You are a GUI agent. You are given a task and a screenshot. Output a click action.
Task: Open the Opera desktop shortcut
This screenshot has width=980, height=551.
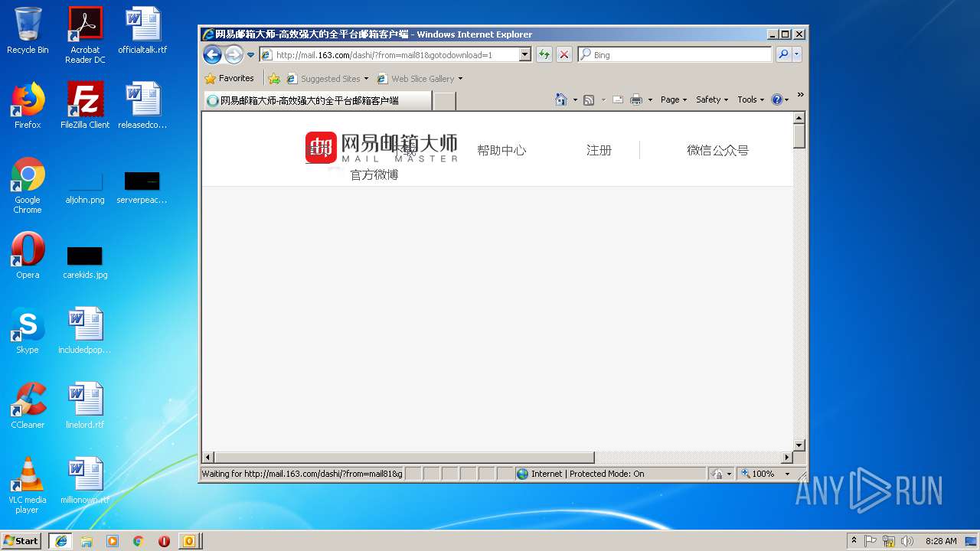point(28,256)
